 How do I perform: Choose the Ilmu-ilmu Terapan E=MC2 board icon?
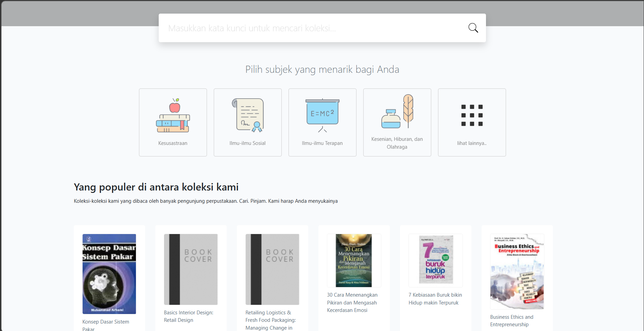(322, 115)
